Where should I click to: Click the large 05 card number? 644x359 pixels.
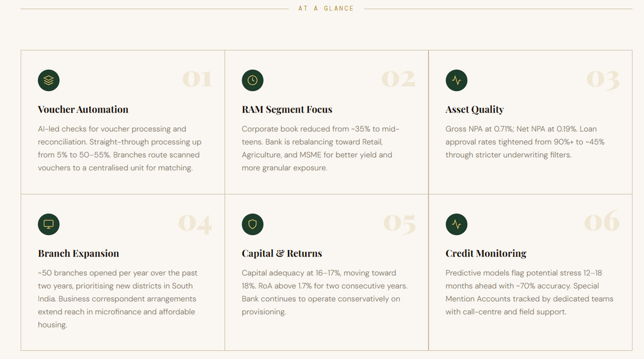[x=399, y=223]
